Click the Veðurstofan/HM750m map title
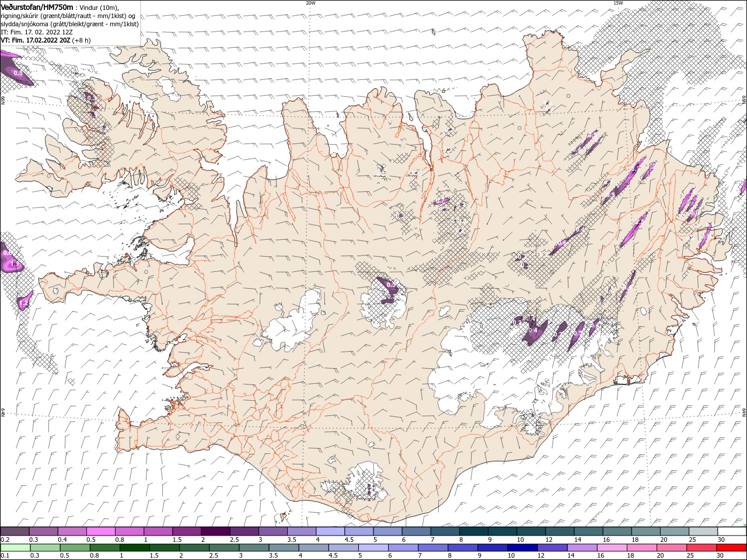The height and width of the screenshot is (560, 747). tap(37, 6)
